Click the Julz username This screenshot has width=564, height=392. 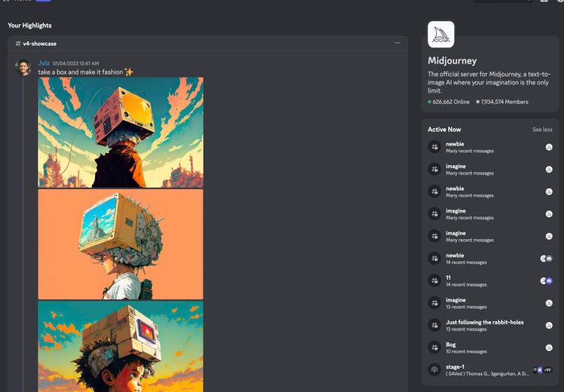44,63
